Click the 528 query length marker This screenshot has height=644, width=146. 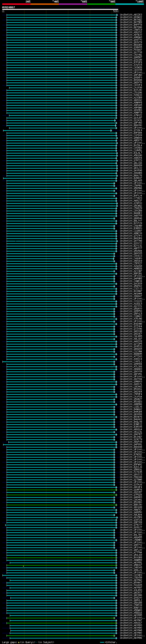[x=115, y=11]
